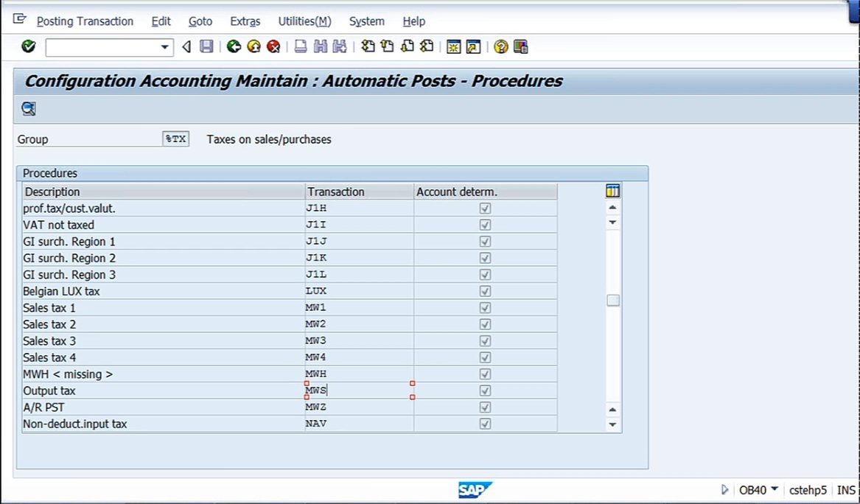Viewport: 860px width, 504px height.
Task: Open the table column configuration icon
Action: 612,191
